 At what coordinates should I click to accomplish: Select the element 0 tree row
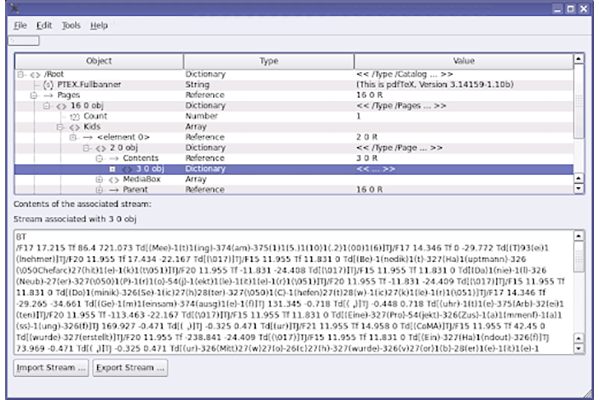(x=122, y=138)
